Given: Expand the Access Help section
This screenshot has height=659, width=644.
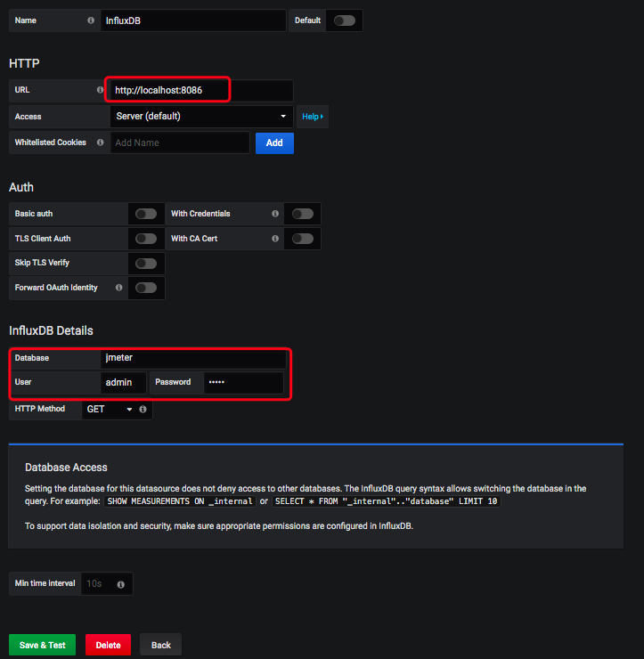Looking at the screenshot, I should 313,117.
